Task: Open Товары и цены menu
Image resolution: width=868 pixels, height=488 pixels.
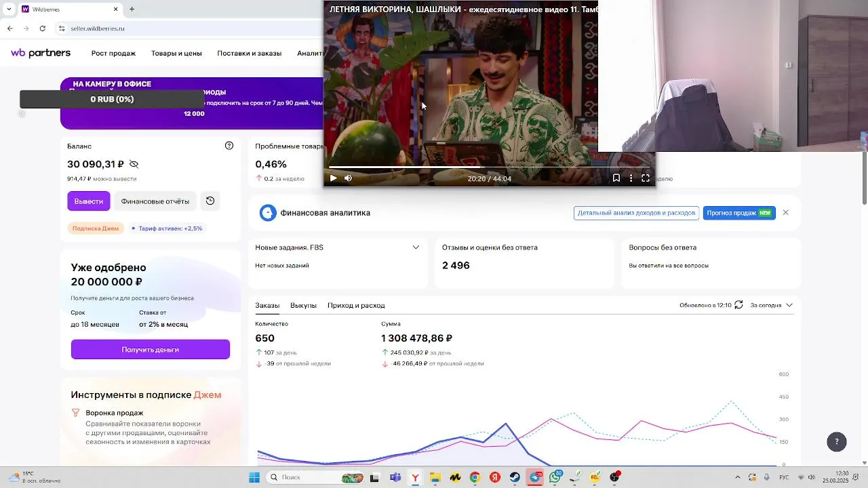Action: tap(176, 53)
